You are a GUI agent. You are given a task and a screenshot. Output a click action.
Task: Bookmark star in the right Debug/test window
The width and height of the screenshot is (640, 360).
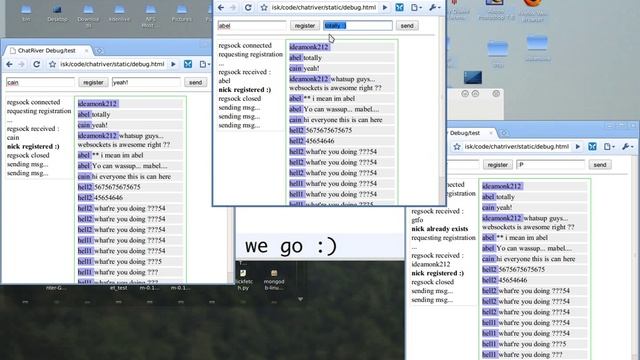[457, 147]
